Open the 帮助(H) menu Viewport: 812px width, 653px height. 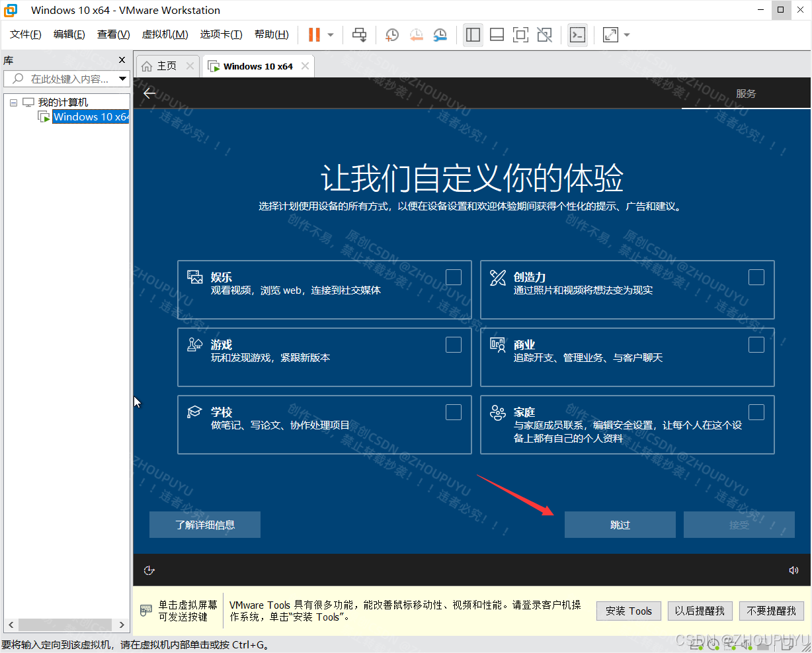point(272,34)
